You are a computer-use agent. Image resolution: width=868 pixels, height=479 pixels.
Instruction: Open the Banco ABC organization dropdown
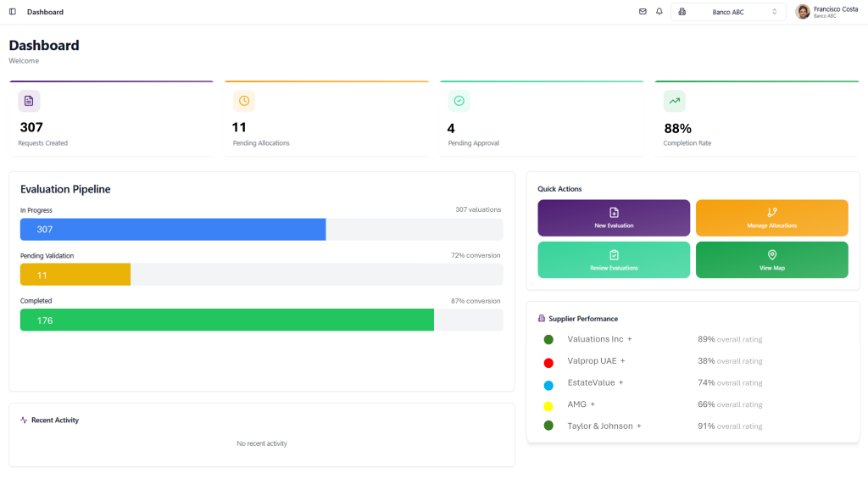point(728,12)
